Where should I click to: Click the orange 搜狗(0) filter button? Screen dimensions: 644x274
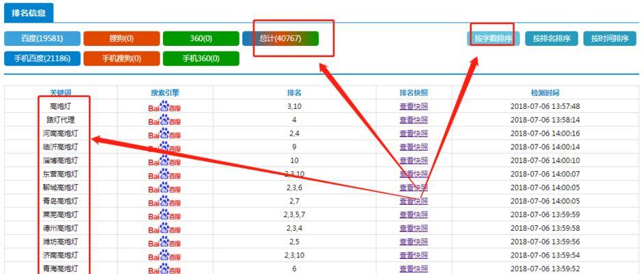click(121, 38)
